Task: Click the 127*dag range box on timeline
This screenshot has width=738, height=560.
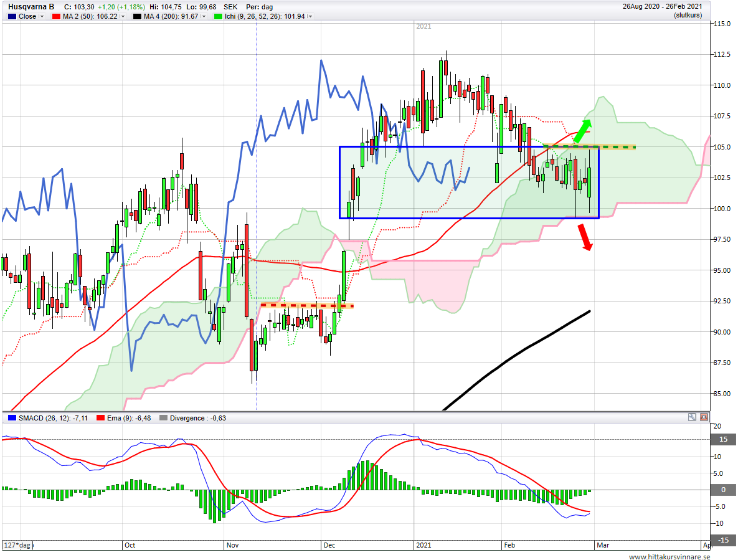Action: pyautogui.click(x=17, y=545)
